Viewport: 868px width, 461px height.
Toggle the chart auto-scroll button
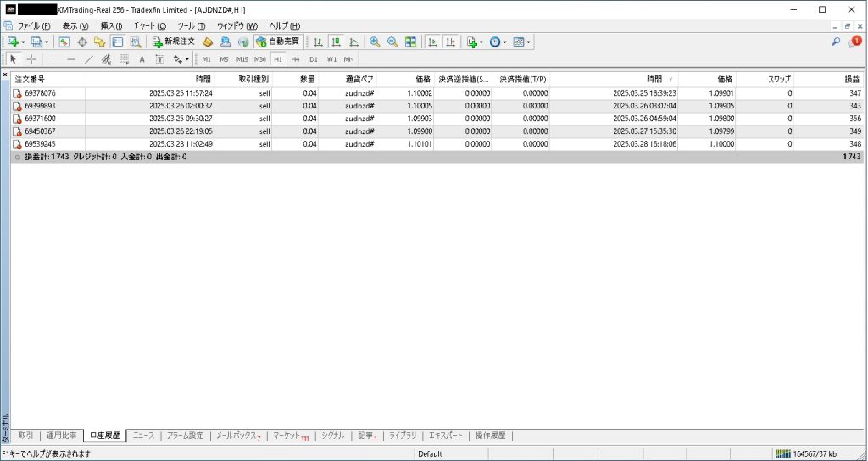pyautogui.click(x=432, y=42)
